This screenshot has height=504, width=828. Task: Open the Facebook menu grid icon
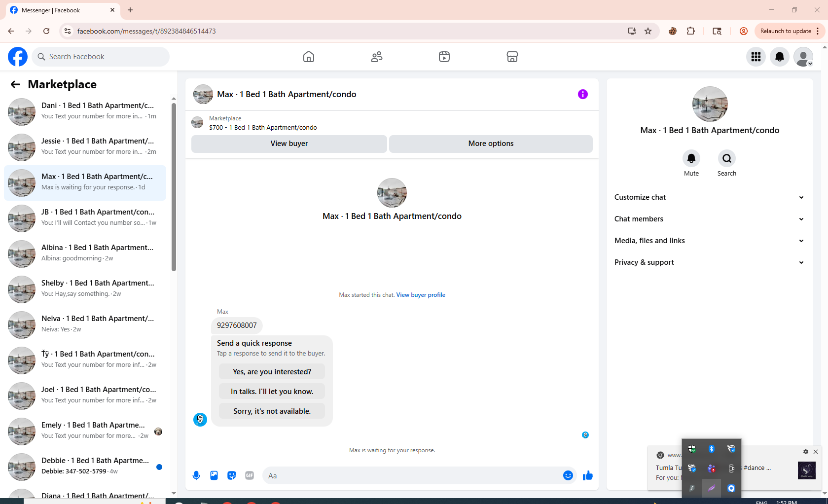pos(756,57)
